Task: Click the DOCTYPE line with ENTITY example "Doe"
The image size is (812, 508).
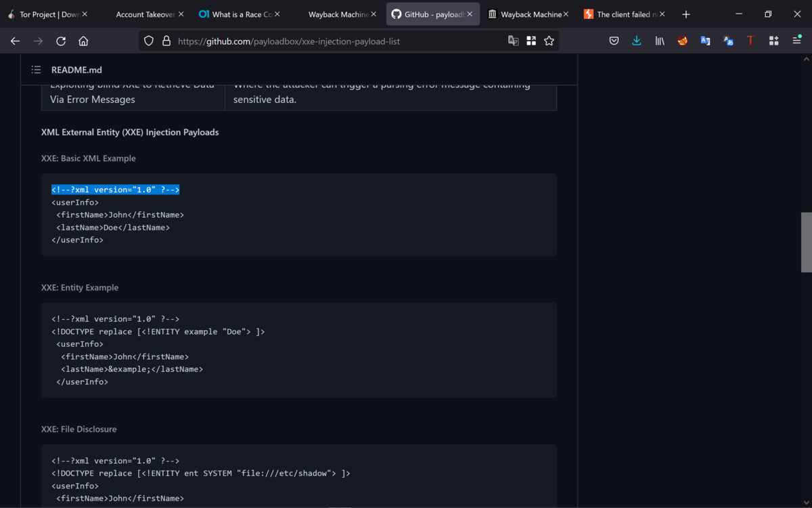Action: point(158,332)
